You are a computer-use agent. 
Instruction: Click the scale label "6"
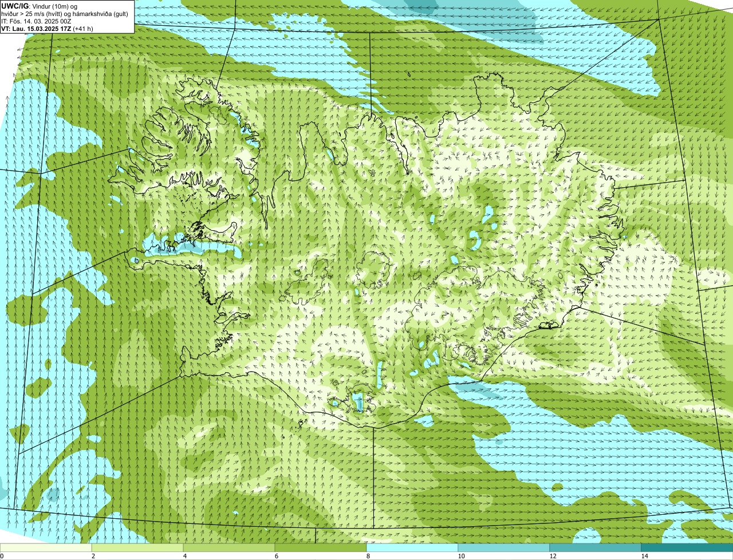tap(276, 556)
